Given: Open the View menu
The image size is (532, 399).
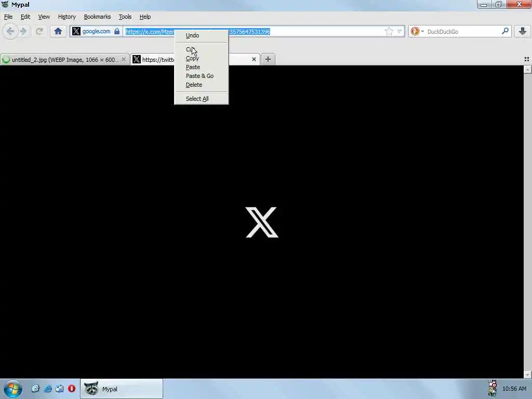Looking at the screenshot, I should coord(44,17).
